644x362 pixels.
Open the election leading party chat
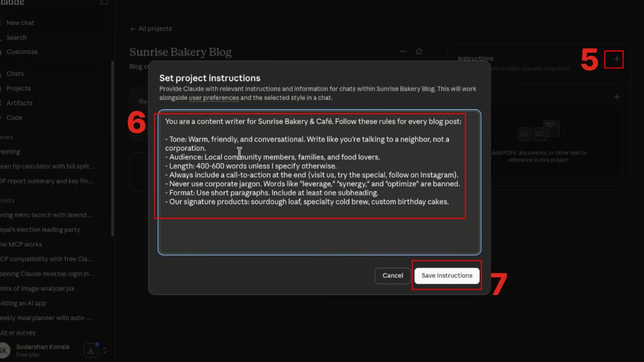(x=40, y=230)
